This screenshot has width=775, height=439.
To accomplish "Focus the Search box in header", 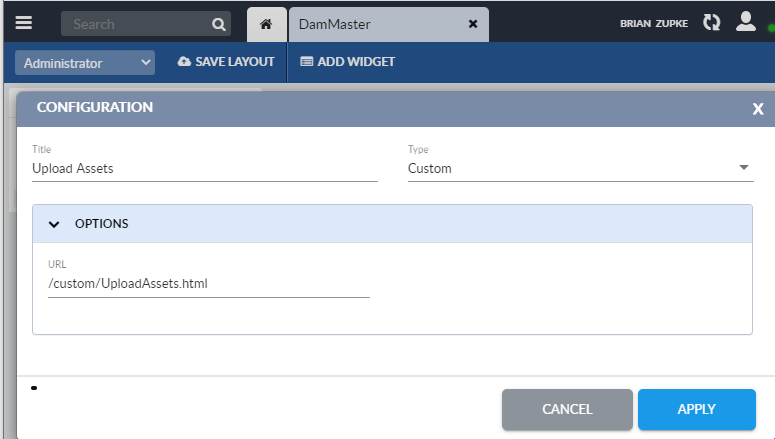I will [x=135, y=24].
